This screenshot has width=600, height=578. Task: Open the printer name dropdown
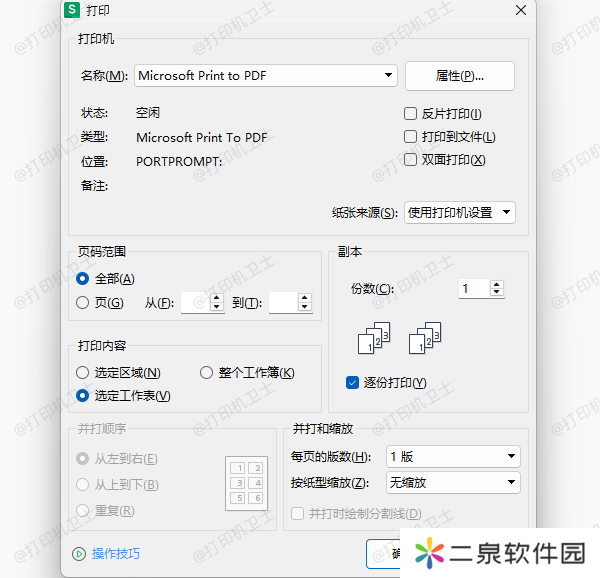[266, 75]
